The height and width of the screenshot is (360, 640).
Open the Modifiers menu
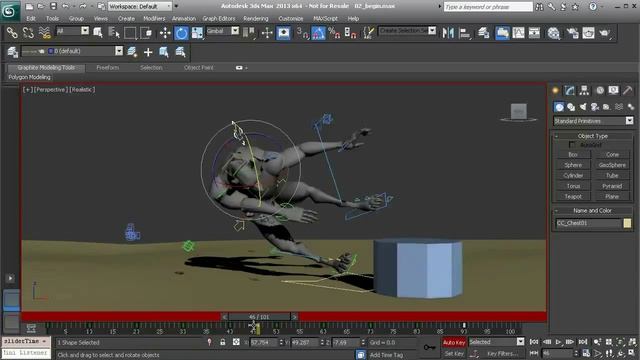(154, 19)
